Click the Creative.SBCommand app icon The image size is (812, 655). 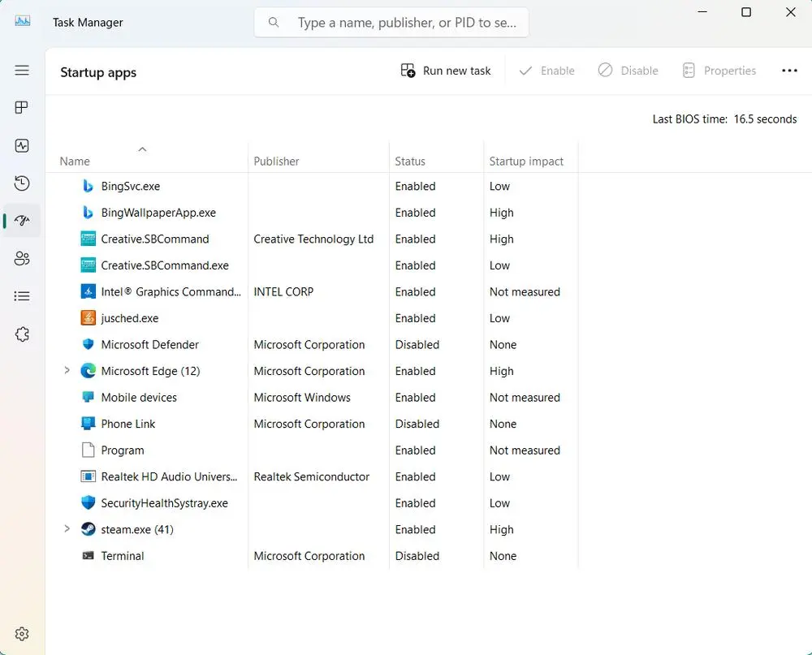click(88, 239)
